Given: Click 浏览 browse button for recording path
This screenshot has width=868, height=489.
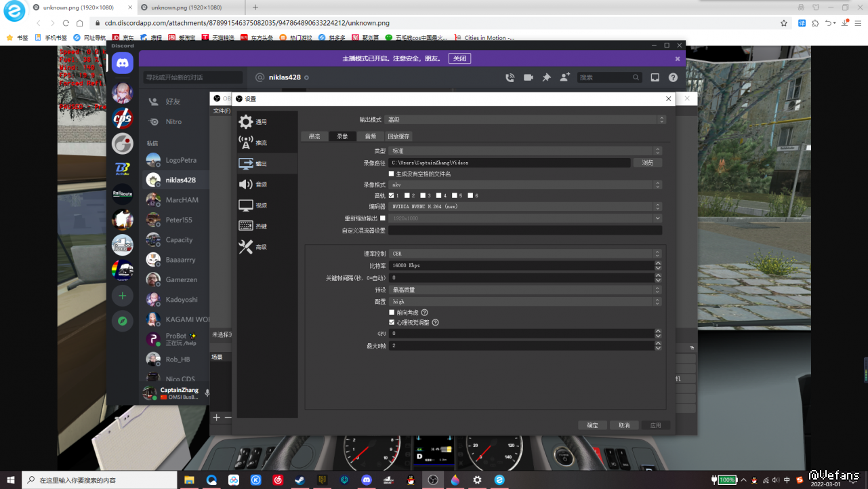Looking at the screenshot, I should coord(648,163).
